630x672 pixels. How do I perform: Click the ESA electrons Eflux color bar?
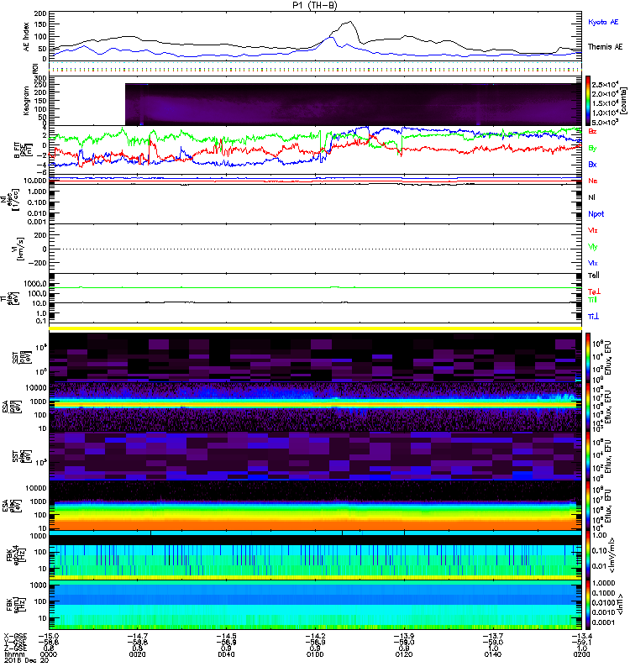(588, 506)
